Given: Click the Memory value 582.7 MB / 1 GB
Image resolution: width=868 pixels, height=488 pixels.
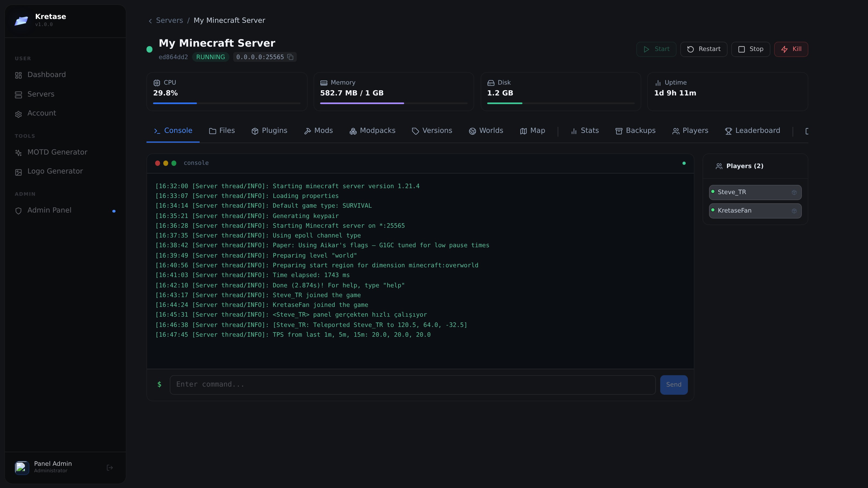Looking at the screenshot, I should [352, 93].
